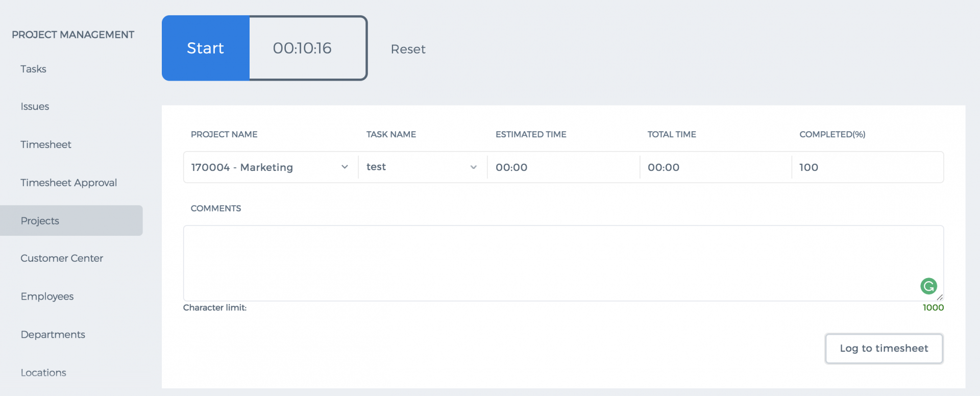Log to timesheet
Viewport: 980px width, 396px height.
tap(884, 349)
